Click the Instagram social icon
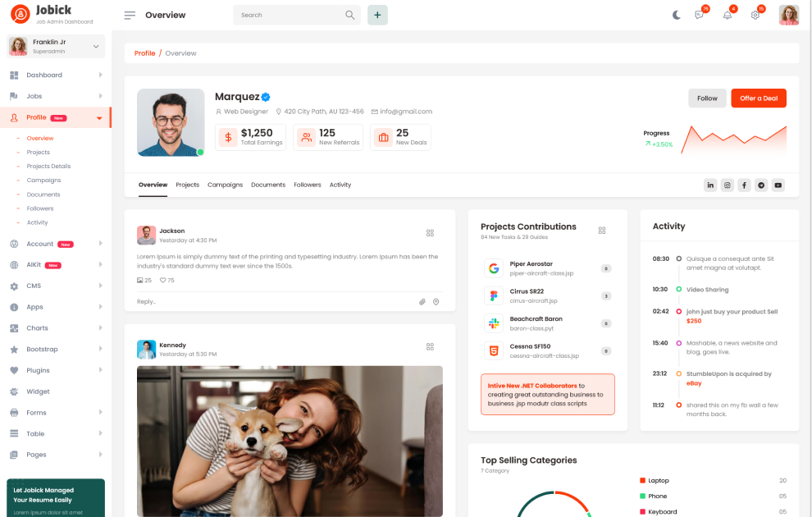Viewport: 812px width, 517px height. [728, 185]
